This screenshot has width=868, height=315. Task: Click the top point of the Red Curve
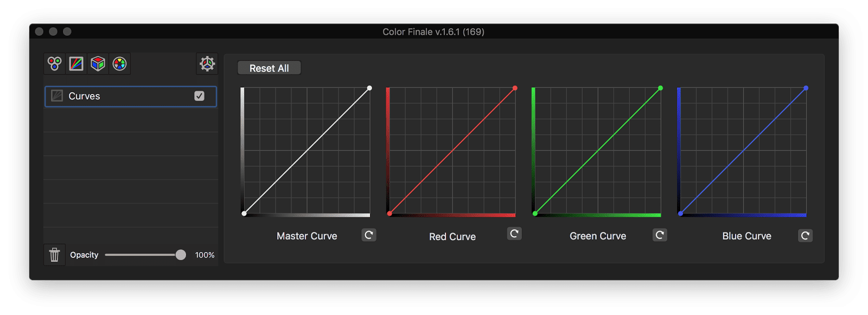pos(514,87)
